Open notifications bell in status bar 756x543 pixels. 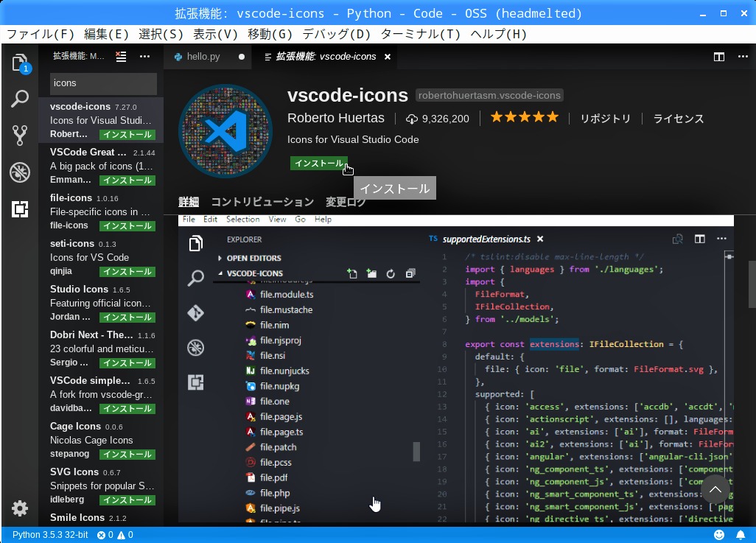pyautogui.click(x=740, y=535)
